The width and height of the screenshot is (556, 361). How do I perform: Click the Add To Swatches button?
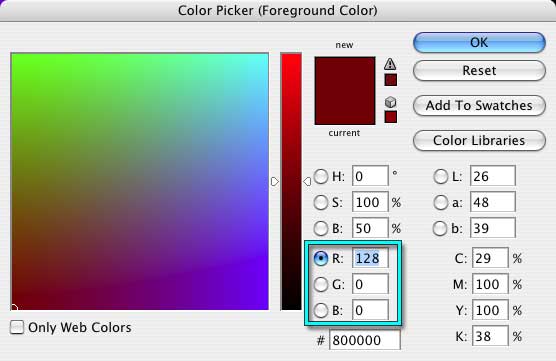pyautogui.click(x=479, y=105)
